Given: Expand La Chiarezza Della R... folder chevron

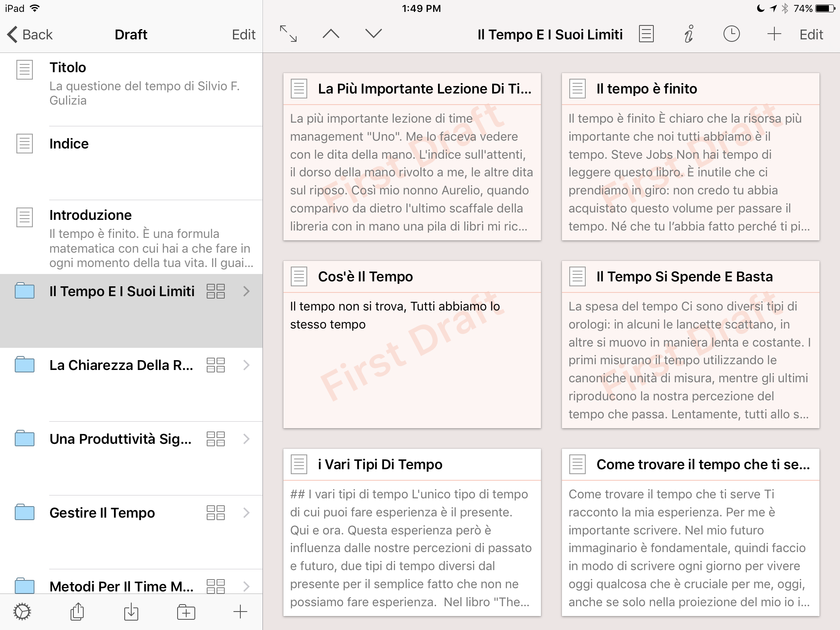Looking at the screenshot, I should click(247, 365).
